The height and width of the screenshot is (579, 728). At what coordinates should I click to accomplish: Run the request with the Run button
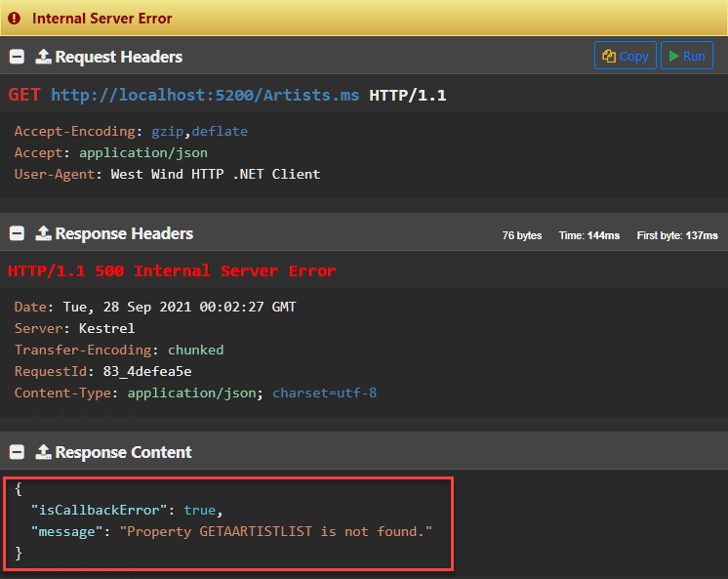[686, 56]
